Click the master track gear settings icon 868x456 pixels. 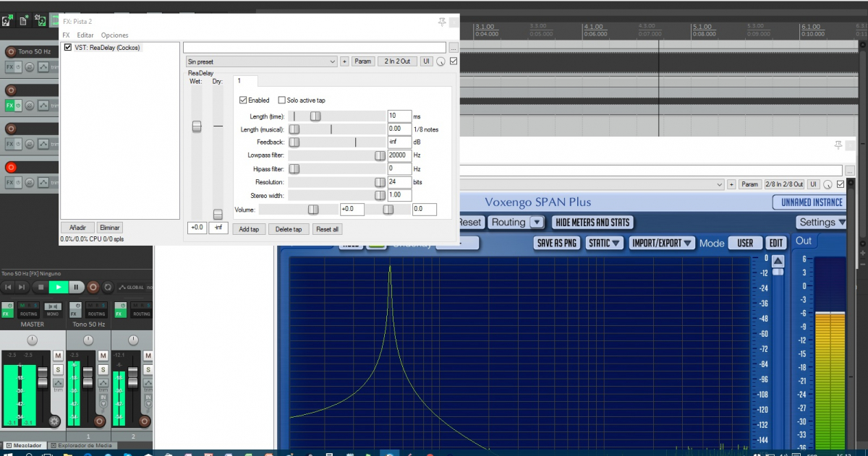pos(54,421)
